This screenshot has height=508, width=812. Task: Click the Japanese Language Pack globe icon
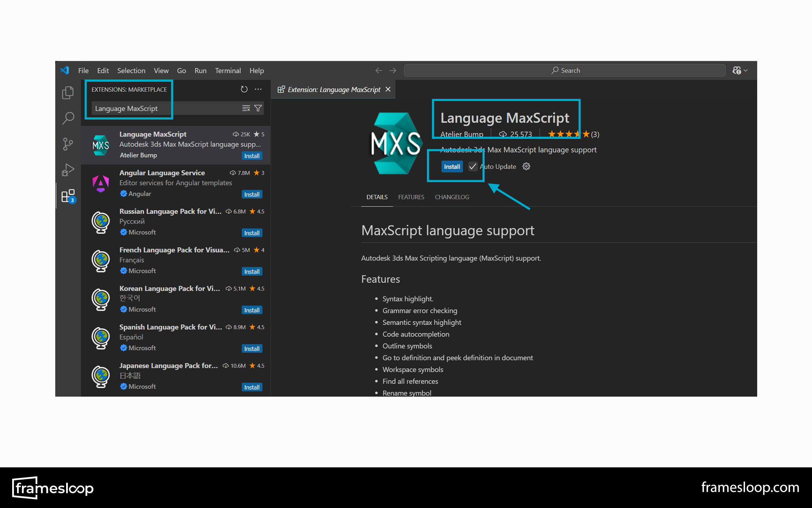[101, 377]
